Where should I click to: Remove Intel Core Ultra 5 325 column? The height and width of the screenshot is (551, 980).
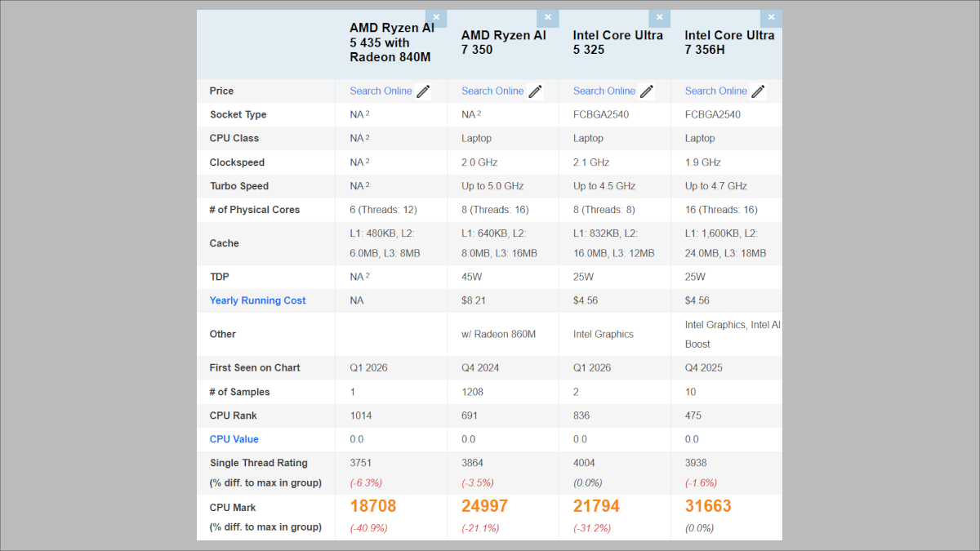point(659,17)
